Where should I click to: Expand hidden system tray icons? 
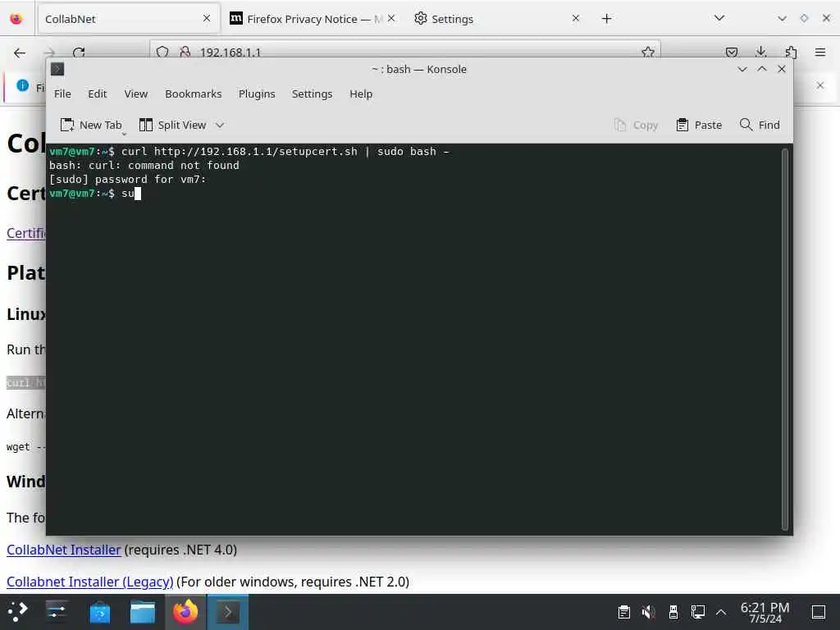[x=721, y=612]
